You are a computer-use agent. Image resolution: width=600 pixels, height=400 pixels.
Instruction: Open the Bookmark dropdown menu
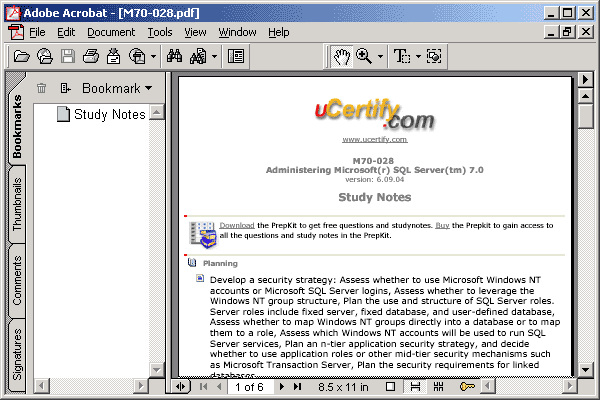117,88
